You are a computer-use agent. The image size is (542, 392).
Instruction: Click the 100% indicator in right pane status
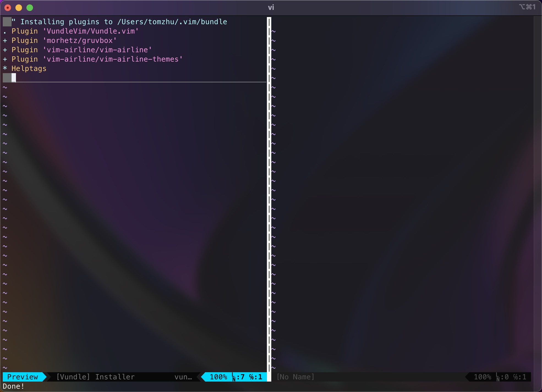[483, 377]
